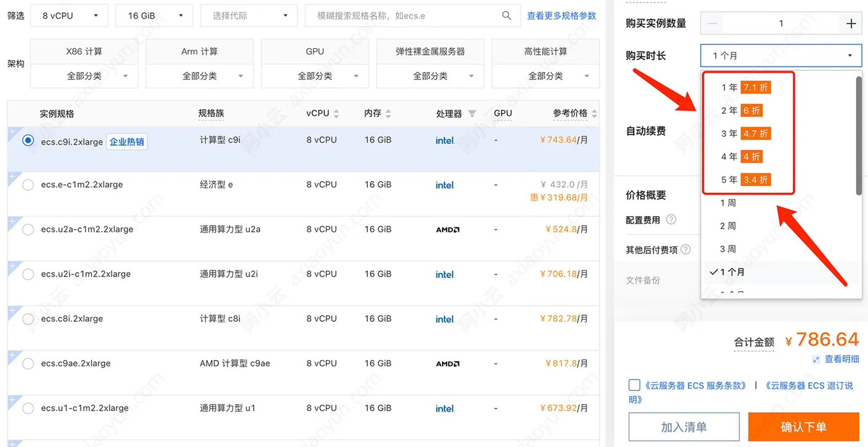
Task: Open the help icon next to 其他后付费项
Action: click(686, 249)
